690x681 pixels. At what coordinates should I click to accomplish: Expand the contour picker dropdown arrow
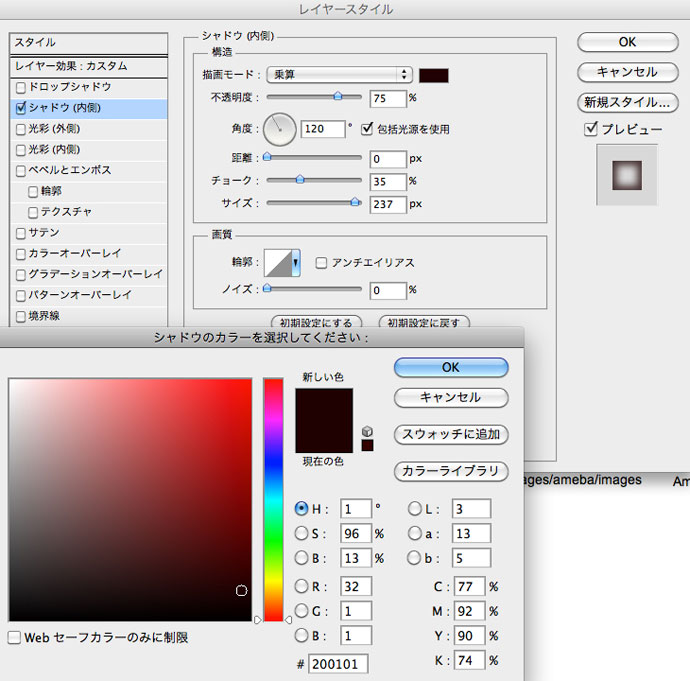tap(296, 263)
